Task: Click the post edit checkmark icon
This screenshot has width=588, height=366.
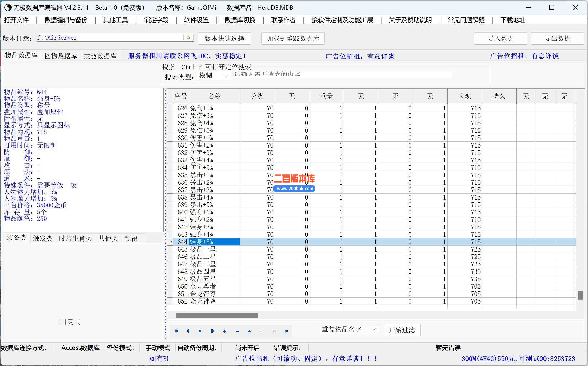Action: 262,331
